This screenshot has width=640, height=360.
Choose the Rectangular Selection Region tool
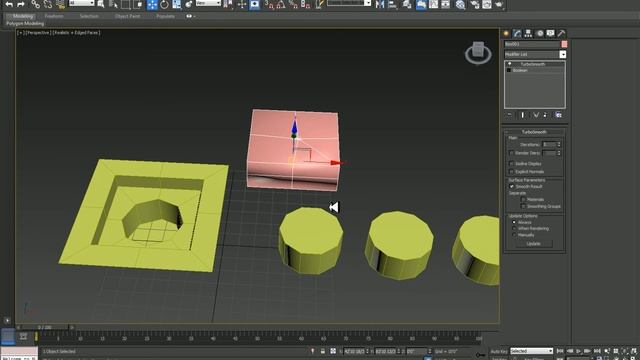pos(126,4)
